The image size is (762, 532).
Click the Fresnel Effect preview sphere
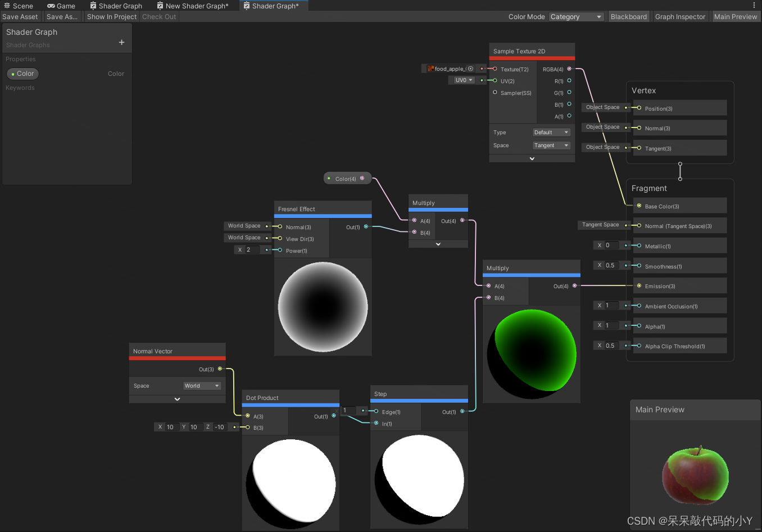tap(323, 307)
